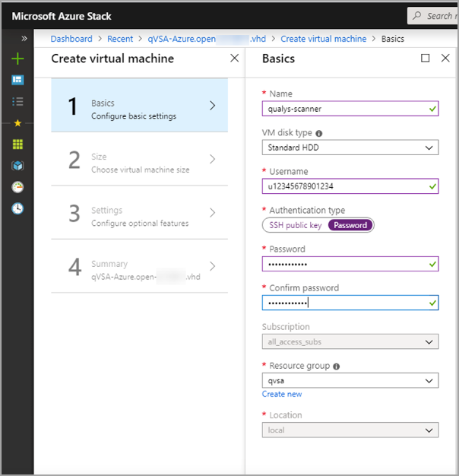The height and width of the screenshot is (476, 459).
Task: Open VM disk type Standard HDD dropdown
Action: 350,148
